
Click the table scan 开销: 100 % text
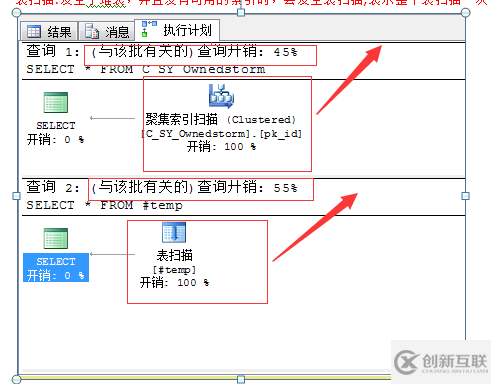click(x=174, y=283)
